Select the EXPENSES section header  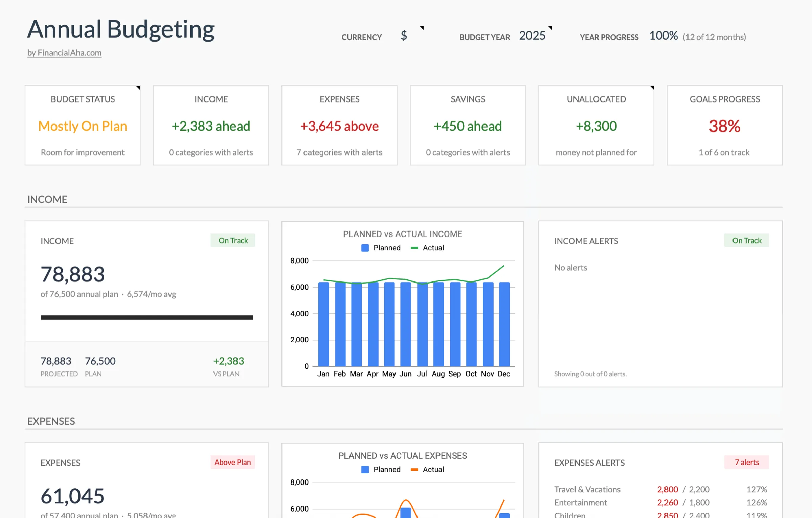pos(51,421)
